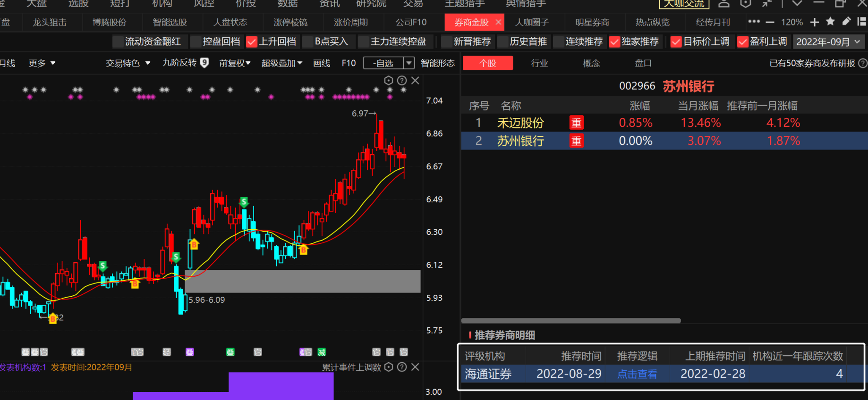
Task: Open the -自选 combo box
Action: click(389, 63)
